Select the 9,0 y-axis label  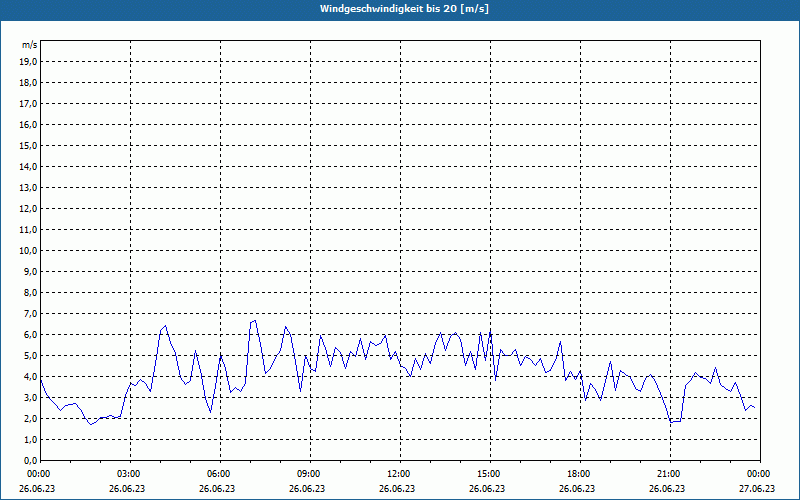click(31, 271)
